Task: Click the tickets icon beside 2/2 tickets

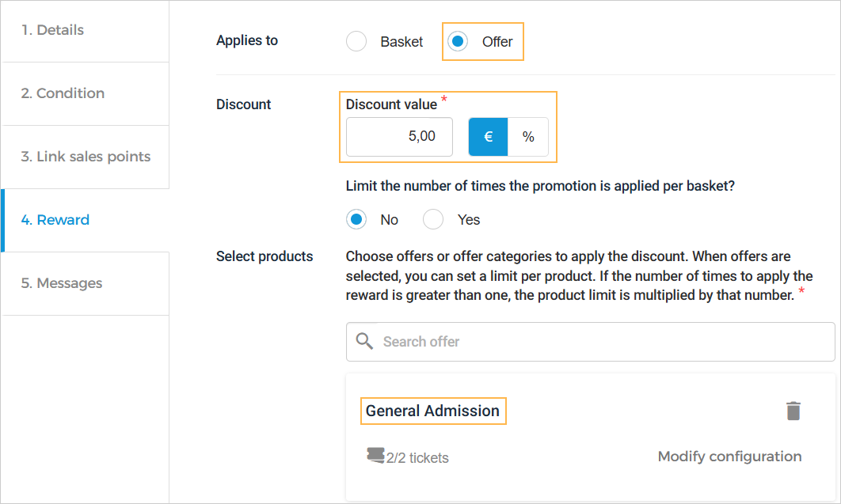Action: click(375, 456)
